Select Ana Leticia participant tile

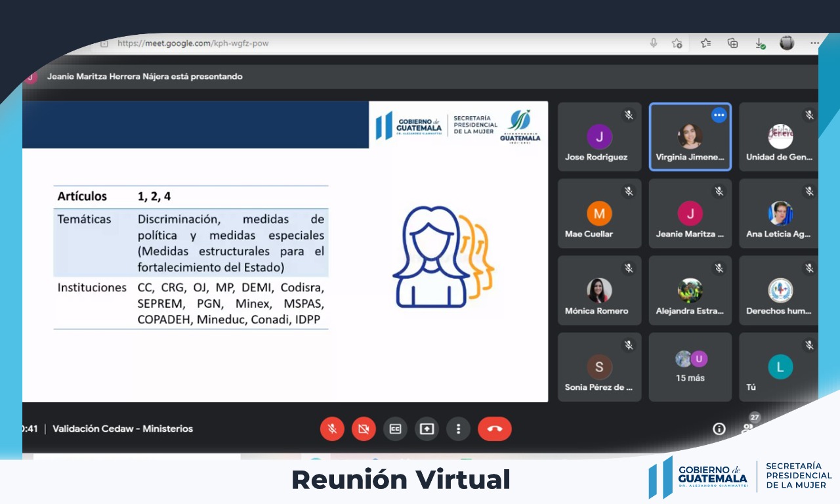(780, 214)
